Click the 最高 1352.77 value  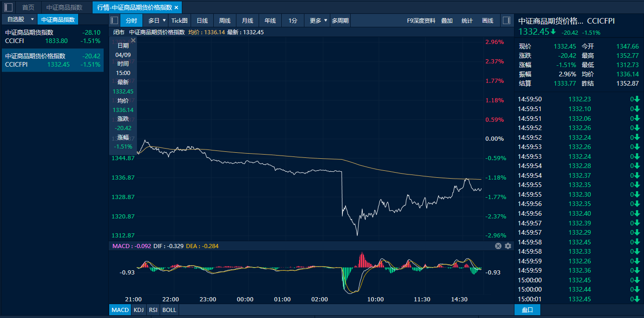point(627,56)
